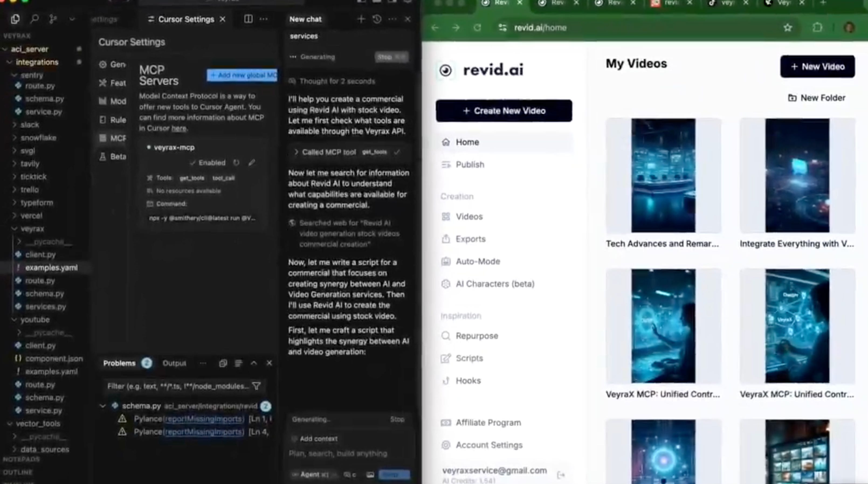Bookmark the page with star icon
Screen dimensions: 868x484
tap(787, 27)
